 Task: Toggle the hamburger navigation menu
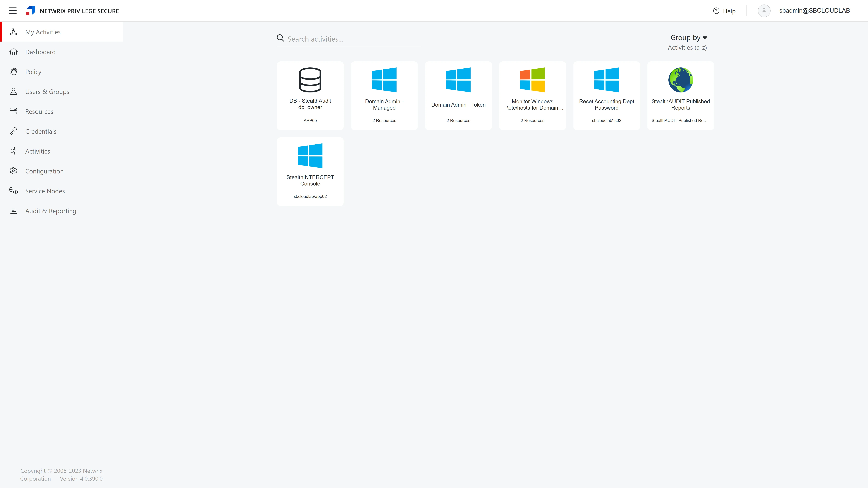13,11
